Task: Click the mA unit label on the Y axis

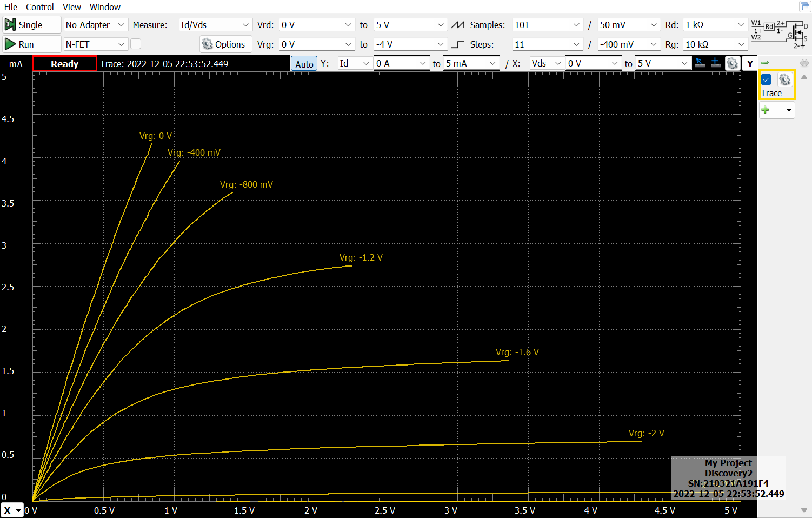Action: (x=16, y=64)
